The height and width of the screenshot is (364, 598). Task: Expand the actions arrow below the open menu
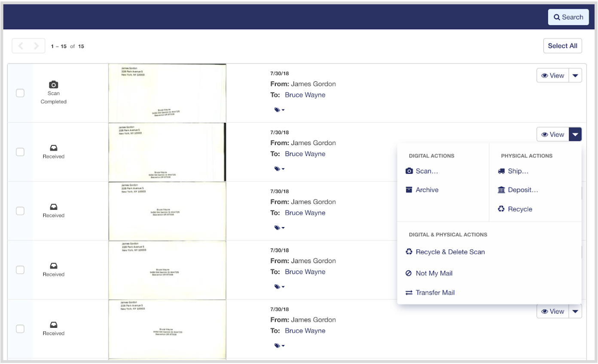(x=575, y=312)
